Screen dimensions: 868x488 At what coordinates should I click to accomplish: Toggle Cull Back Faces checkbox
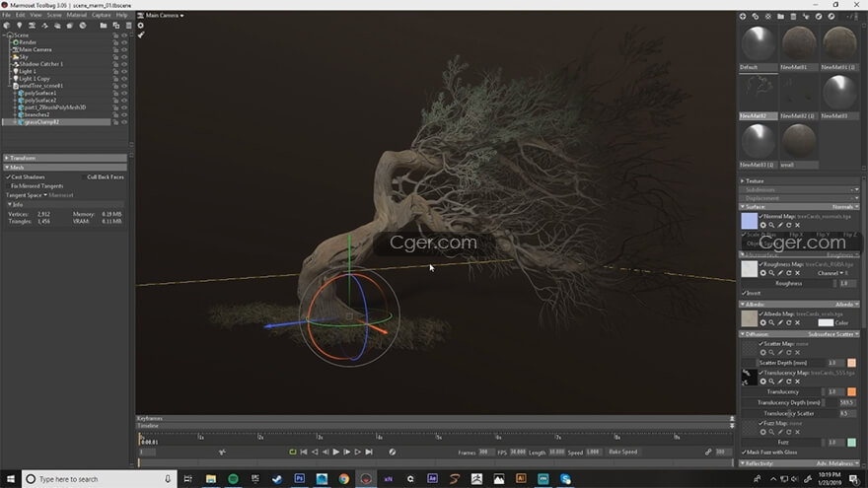click(84, 177)
